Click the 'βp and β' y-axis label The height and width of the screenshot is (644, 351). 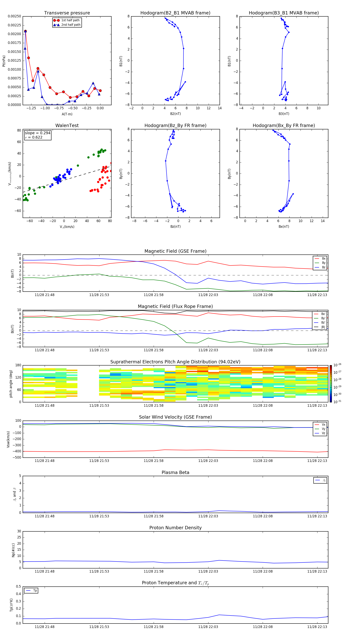tap(14, 494)
